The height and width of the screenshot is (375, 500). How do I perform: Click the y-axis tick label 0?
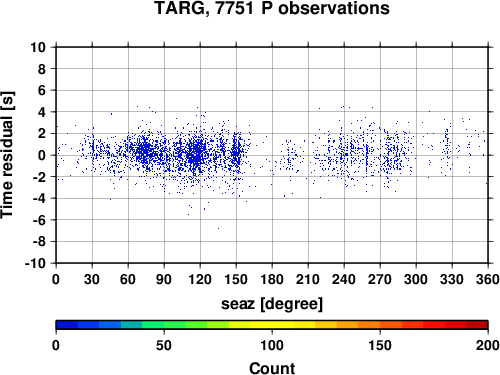point(42,155)
